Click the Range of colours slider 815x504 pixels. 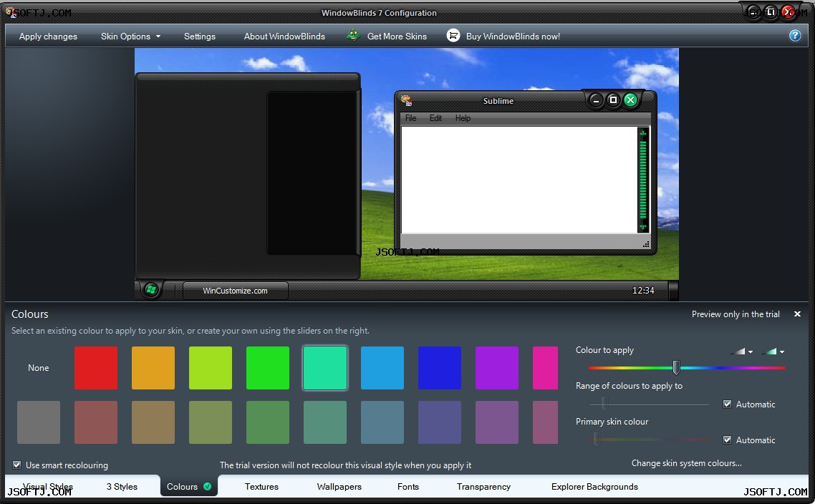point(649,403)
